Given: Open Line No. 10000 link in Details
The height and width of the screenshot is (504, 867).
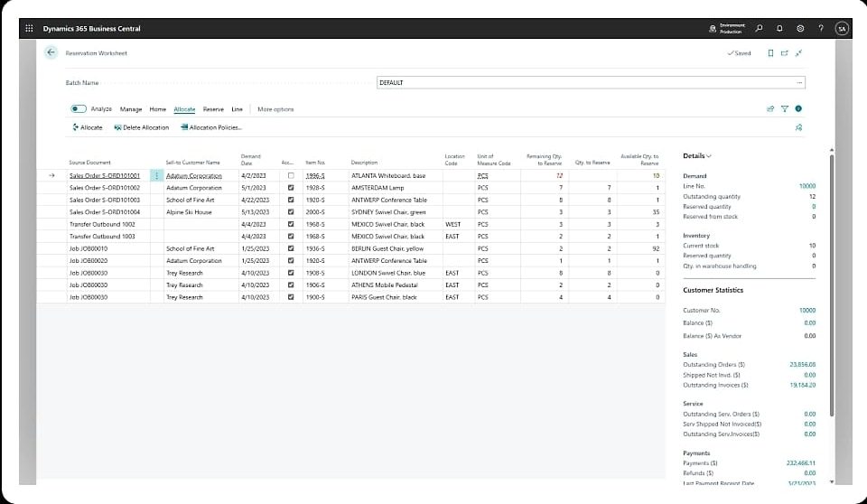Looking at the screenshot, I should [x=807, y=186].
